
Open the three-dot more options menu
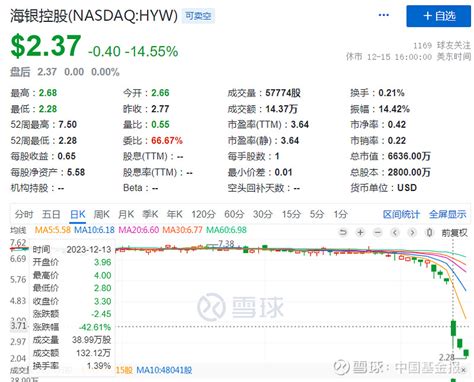click(x=384, y=15)
